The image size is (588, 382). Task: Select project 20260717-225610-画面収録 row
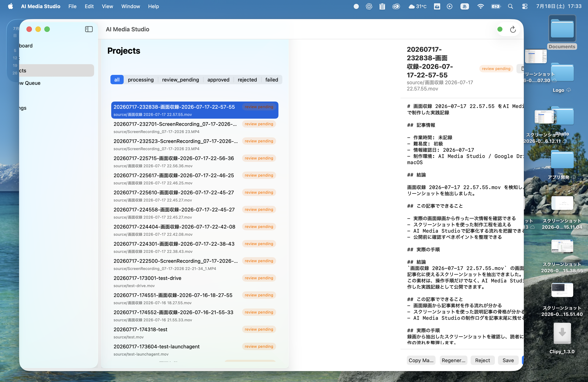point(195,196)
